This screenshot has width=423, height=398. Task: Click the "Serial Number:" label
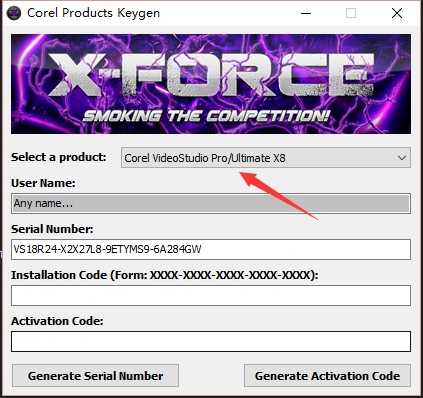point(52,229)
